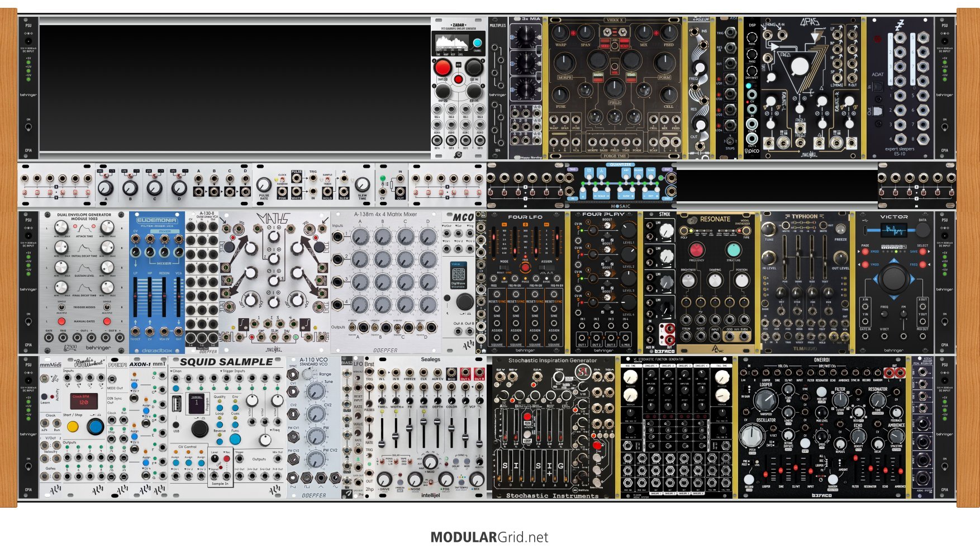Push the channel 1 Cycle button on Maths
980x549 pixels.
click(x=229, y=247)
